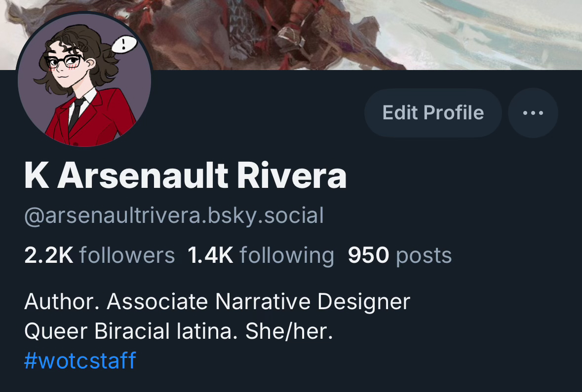
Task: Click the word 'posts' beside 950
Action: [x=424, y=256]
